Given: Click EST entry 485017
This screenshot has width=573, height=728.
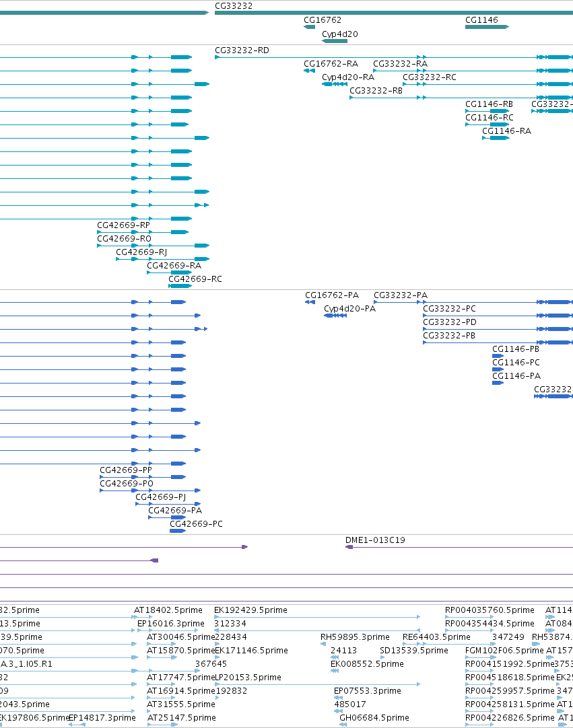Looking at the screenshot, I should 349,704.
